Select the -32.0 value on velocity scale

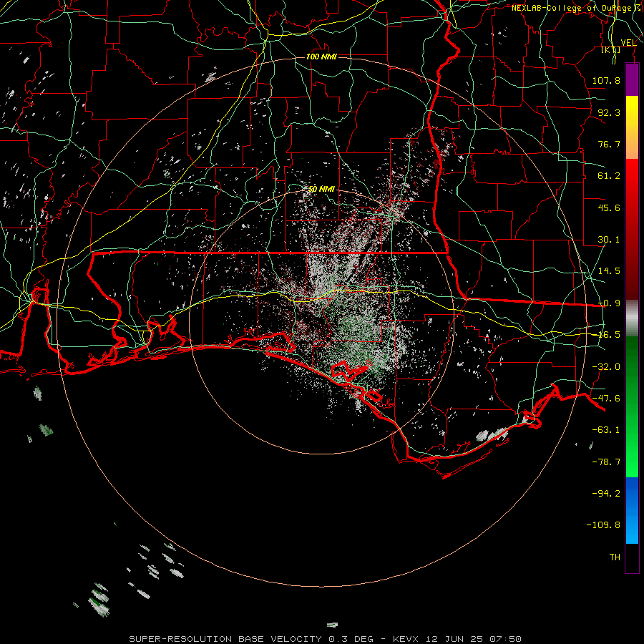(x=606, y=367)
